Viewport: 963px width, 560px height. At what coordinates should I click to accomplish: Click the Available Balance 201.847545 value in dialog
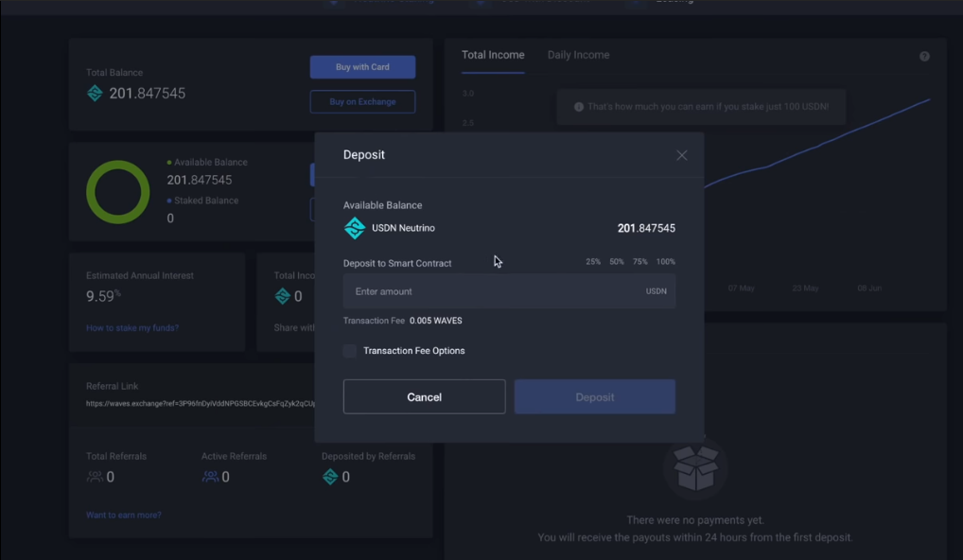pos(646,228)
